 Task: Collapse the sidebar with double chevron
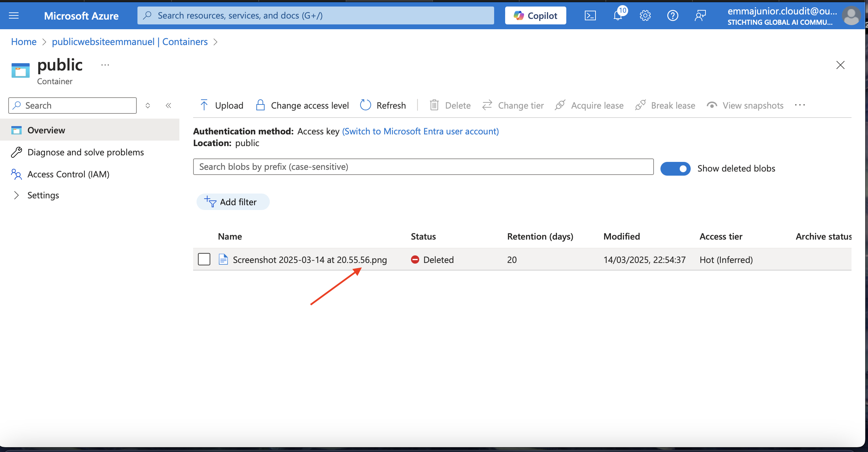pos(168,106)
